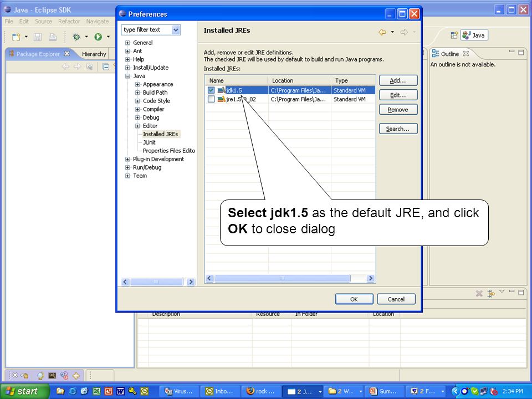
Task: Click the Add... button for JREs
Action: (x=398, y=80)
